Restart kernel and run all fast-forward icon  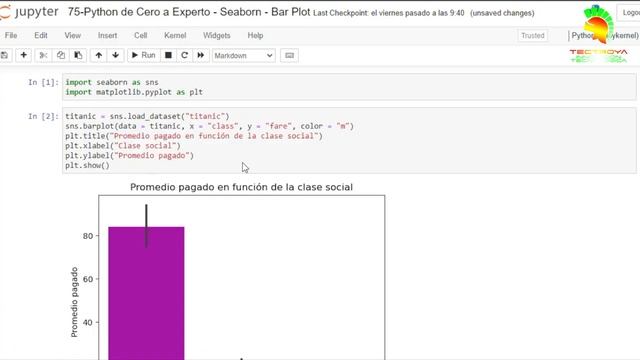[200, 55]
